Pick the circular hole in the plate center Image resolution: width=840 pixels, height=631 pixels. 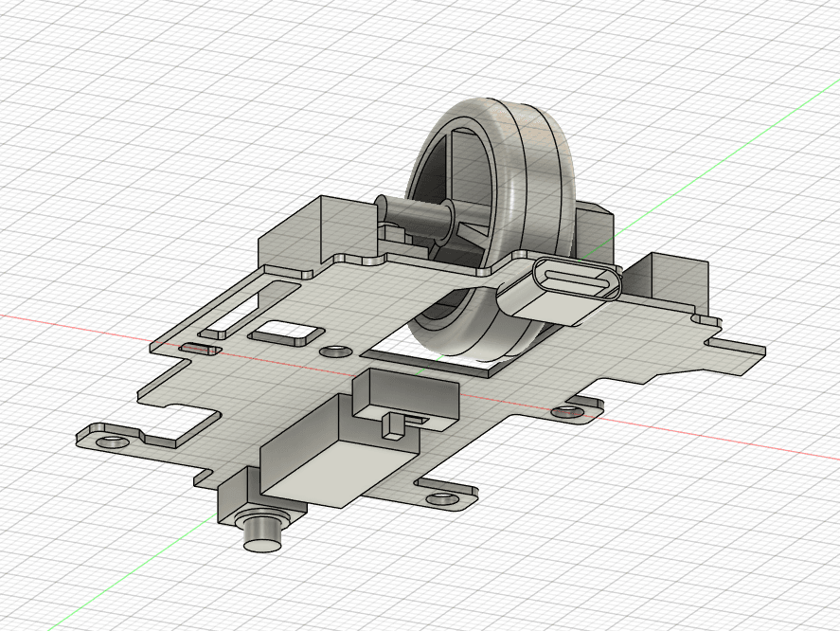click(336, 352)
